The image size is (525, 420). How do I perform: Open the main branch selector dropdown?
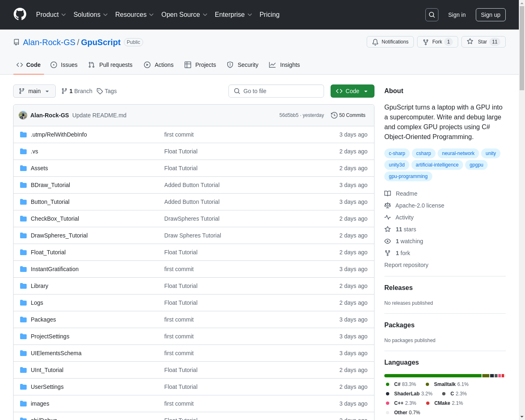pos(34,91)
